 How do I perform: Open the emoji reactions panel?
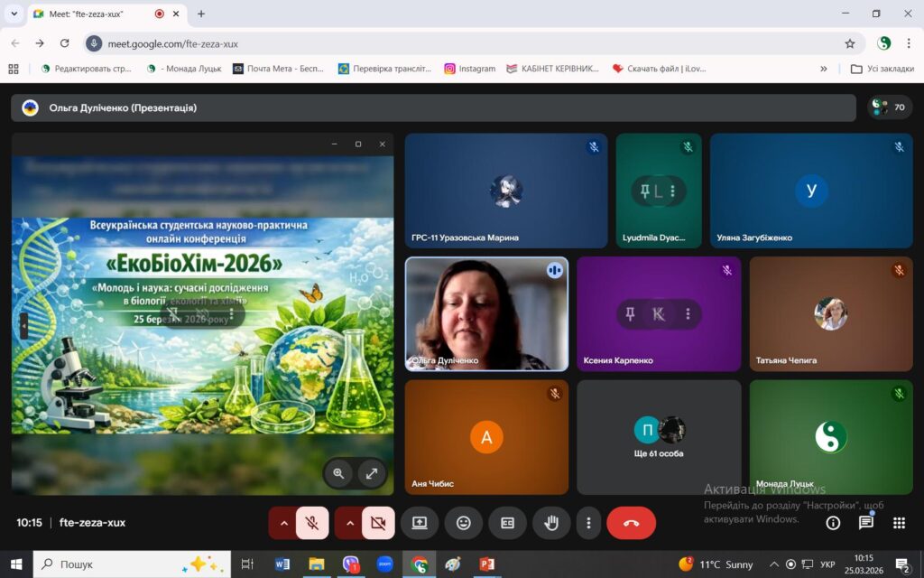tap(464, 523)
